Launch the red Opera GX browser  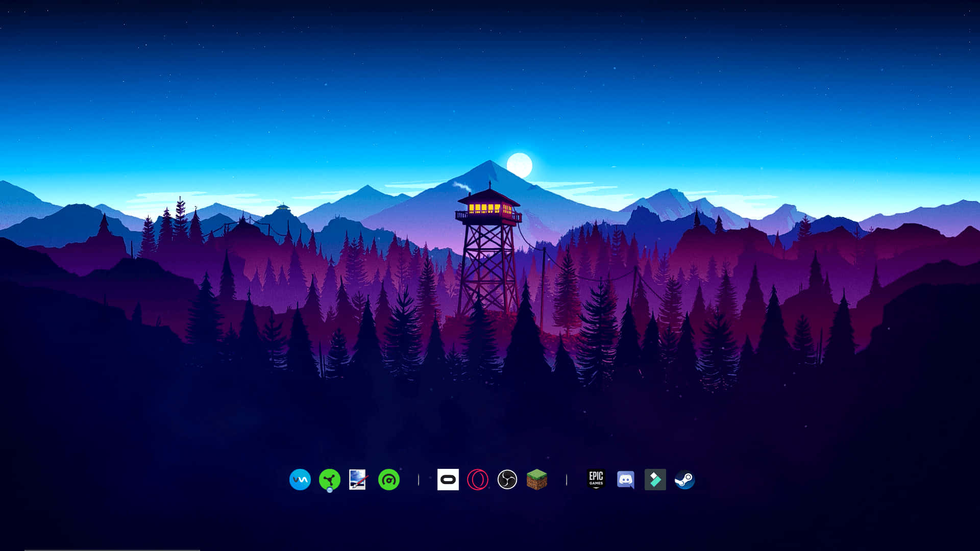coord(477,480)
